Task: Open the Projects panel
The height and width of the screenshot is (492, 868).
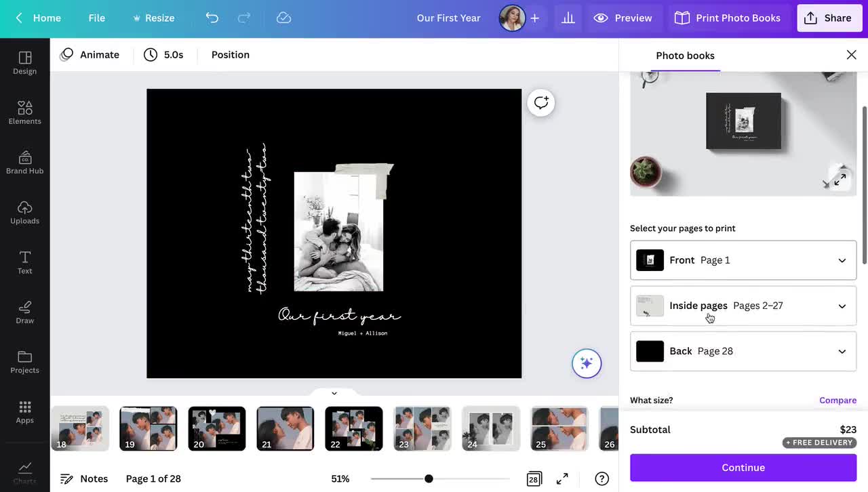Action: 24,362
